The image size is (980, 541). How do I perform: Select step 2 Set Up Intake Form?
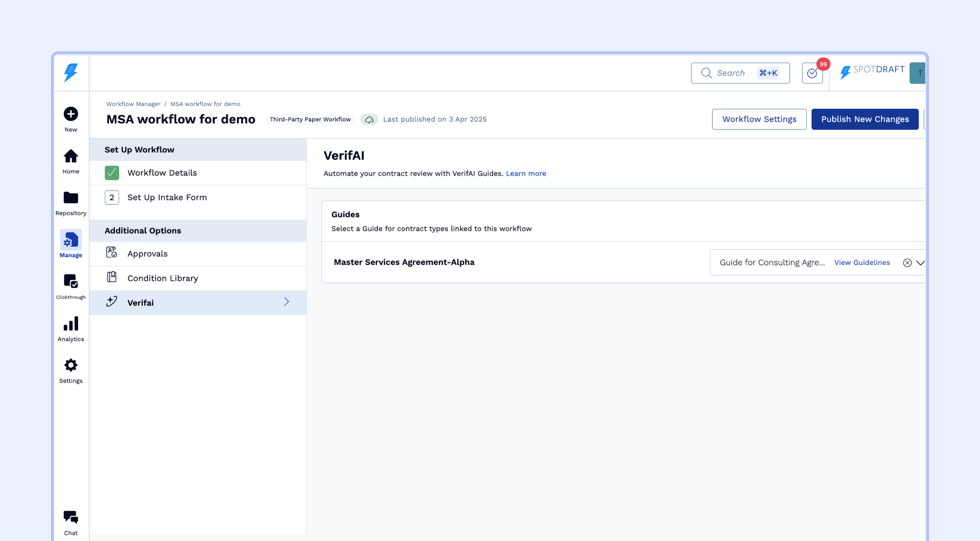click(x=167, y=198)
